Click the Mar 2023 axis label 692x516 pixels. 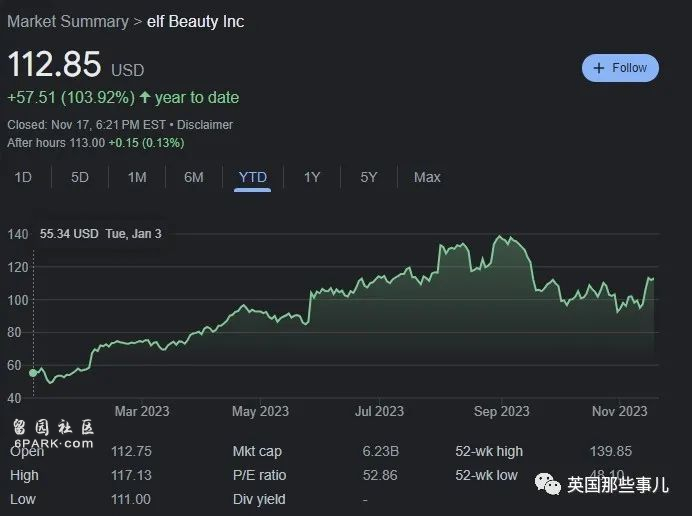[x=142, y=411]
